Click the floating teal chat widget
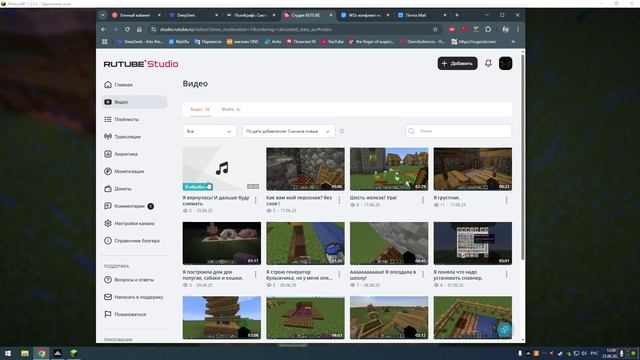The width and height of the screenshot is (640, 360). click(504, 330)
